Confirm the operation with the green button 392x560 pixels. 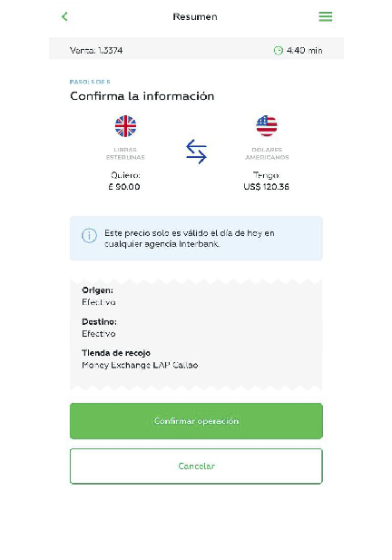coord(196,421)
